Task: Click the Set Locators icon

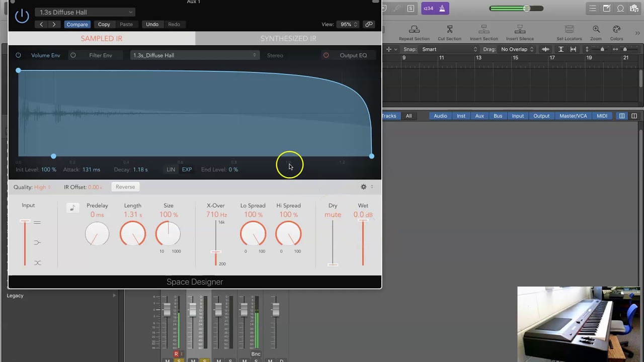Action: (569, 30)
